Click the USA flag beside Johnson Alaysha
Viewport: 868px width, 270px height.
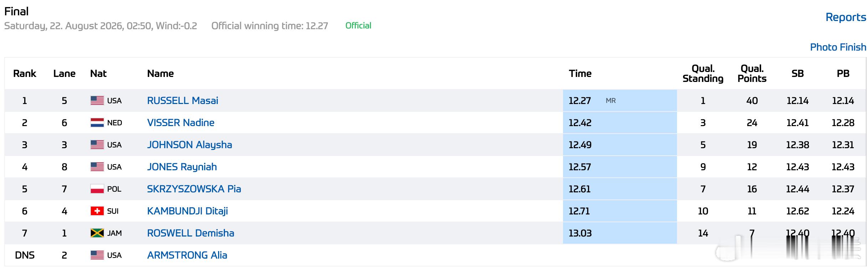[x=97, y=145]
